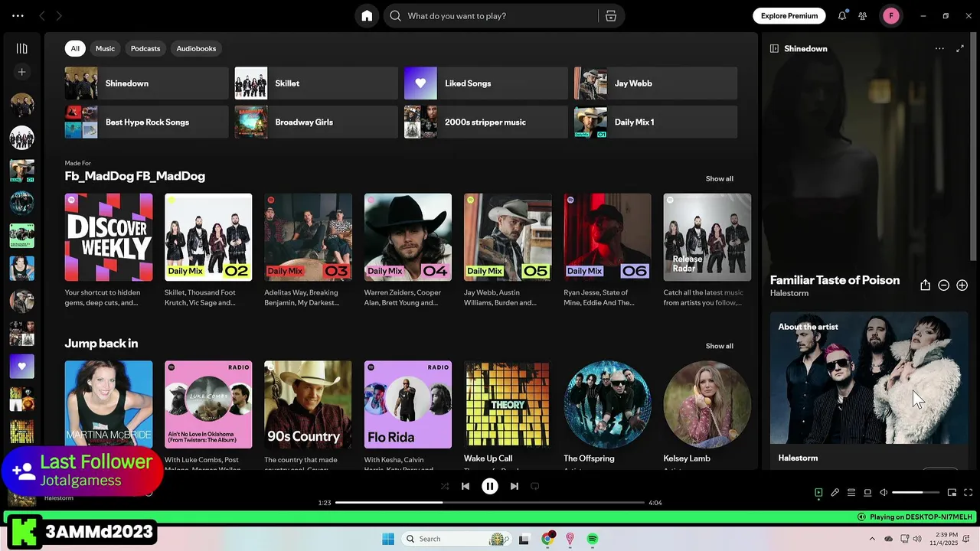980x551 pixels.
Task: Share Familiar Taste of Poison track
Action: tap(925, 285)
